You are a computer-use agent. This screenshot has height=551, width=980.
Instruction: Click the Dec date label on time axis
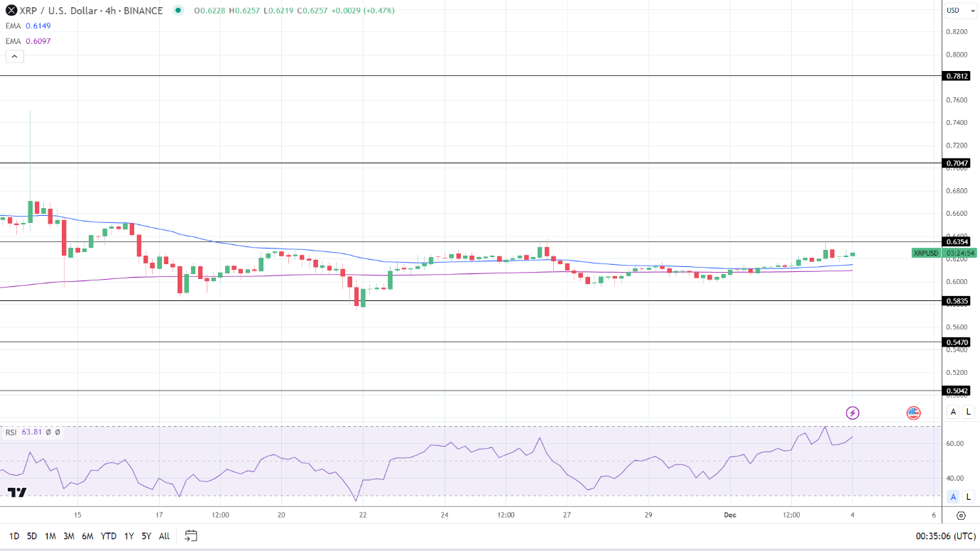[730, 515]
